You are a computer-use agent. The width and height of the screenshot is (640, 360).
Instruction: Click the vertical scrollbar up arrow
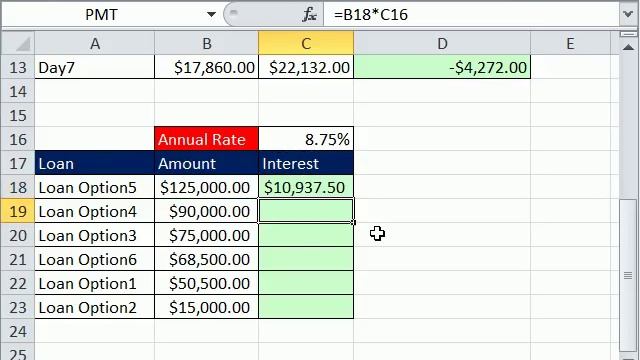tap(629, 47)
